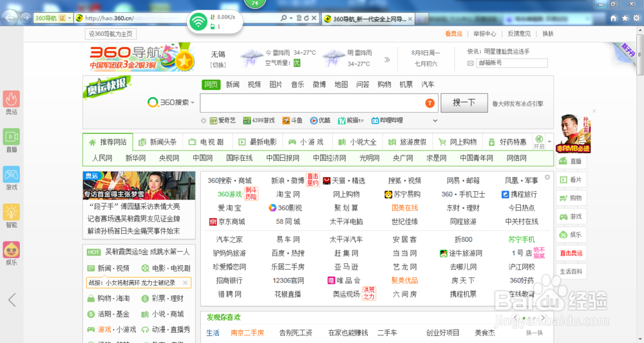Open 熊猫tv quick link
This screenshot has height=343, width=644.
pyautogui.click(x=351, y=120)
